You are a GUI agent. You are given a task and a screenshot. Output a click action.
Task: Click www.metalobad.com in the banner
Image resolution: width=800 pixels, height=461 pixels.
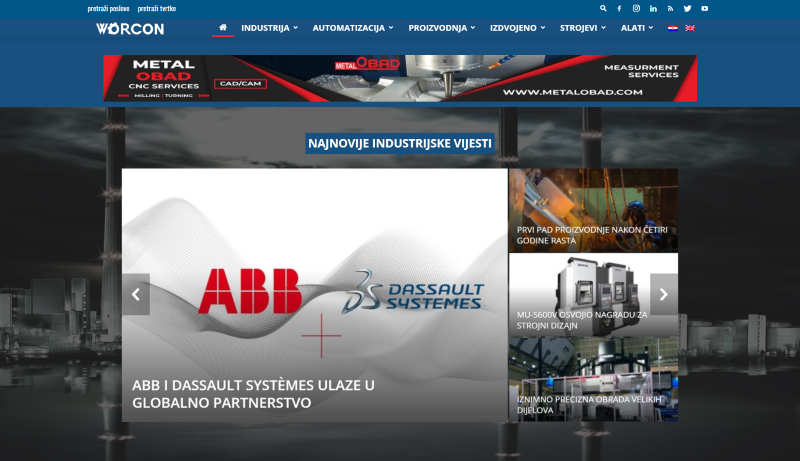pyautogui.click(x=572, y=92)
